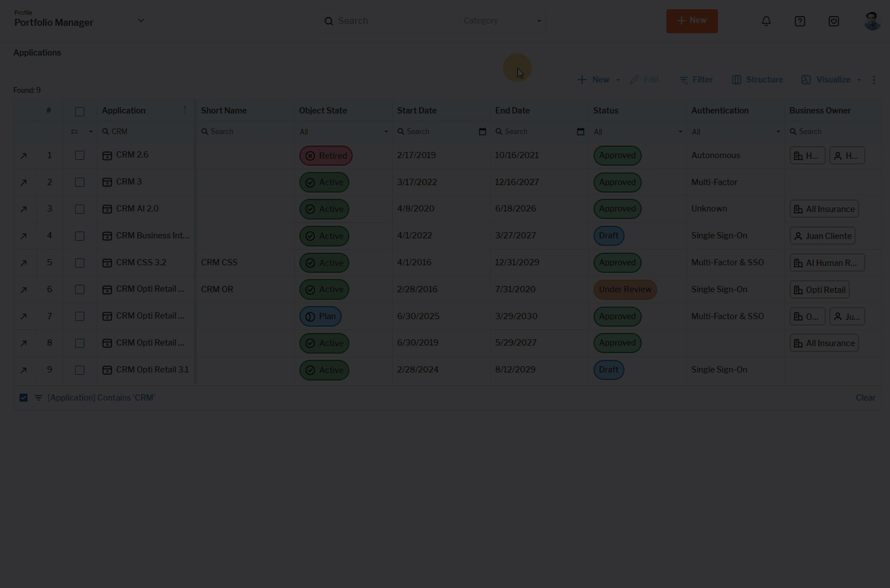Tick the select-all checkbox in table header
This screenshot has width=890, height=588.
80,112
